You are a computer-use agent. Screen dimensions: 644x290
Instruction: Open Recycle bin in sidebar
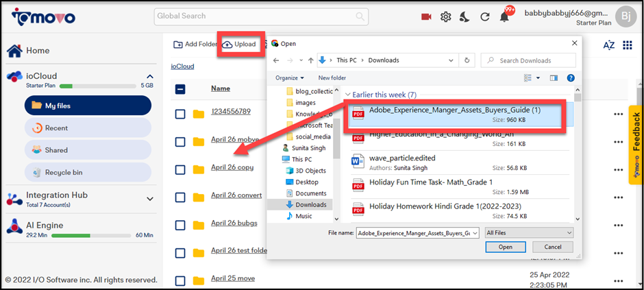(x=88, y=172)
